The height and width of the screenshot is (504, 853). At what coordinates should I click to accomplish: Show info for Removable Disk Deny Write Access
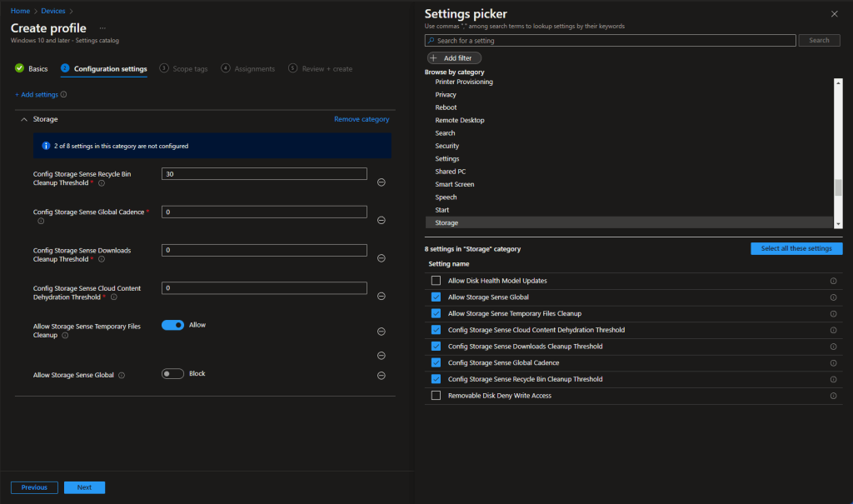tap(833, 396)
